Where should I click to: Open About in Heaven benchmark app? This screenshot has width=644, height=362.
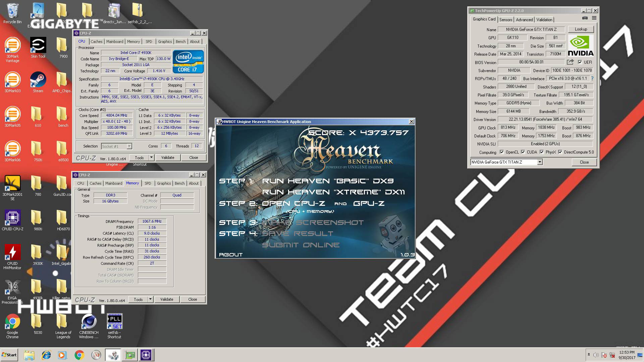[x=231, y=255]
